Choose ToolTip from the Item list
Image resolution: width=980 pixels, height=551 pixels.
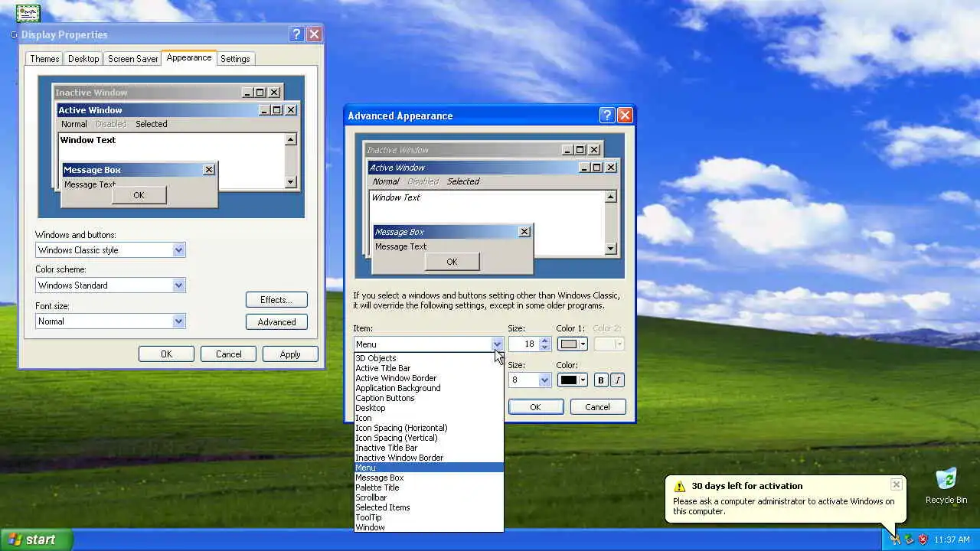tap(429, 517)
